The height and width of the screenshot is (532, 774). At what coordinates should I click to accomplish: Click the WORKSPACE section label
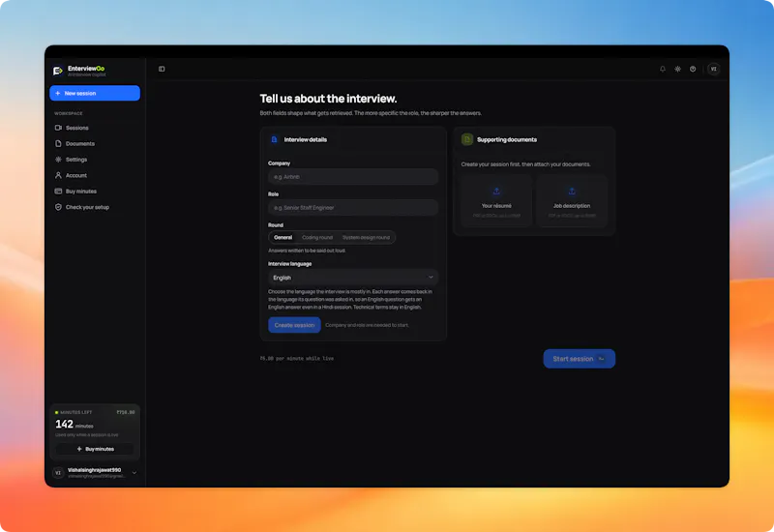pos(68,113)
